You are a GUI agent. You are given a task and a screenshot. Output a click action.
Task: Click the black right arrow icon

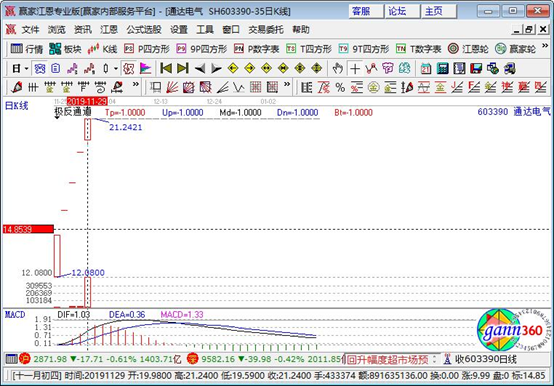(x=216, y=68)
